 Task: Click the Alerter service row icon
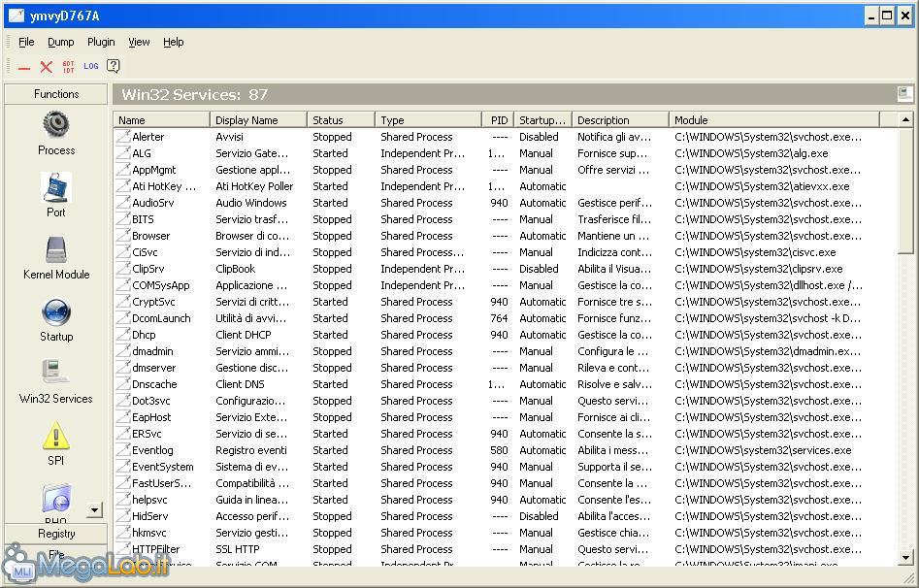[x=123, y=137]
